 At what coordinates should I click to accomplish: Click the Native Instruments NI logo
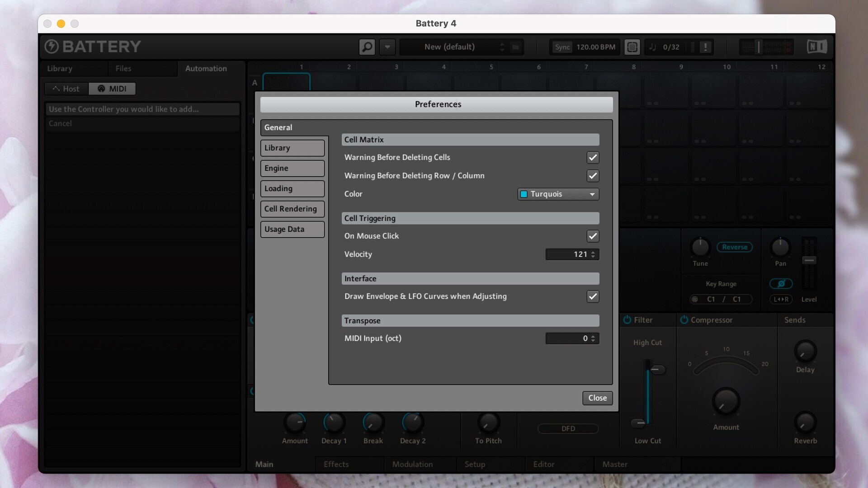817,47
